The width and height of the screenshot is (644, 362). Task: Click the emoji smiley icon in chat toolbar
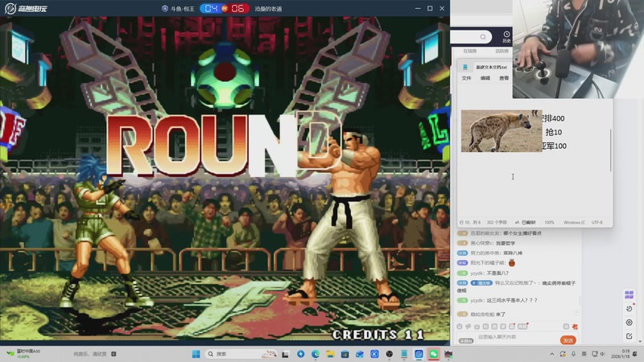coord(460,327)
